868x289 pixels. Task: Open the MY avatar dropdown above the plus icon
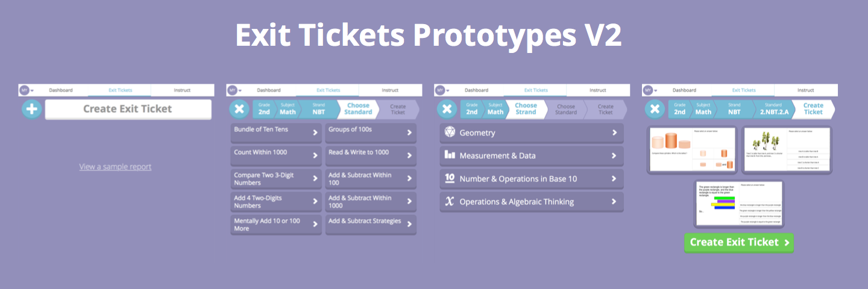coord(26,90)
